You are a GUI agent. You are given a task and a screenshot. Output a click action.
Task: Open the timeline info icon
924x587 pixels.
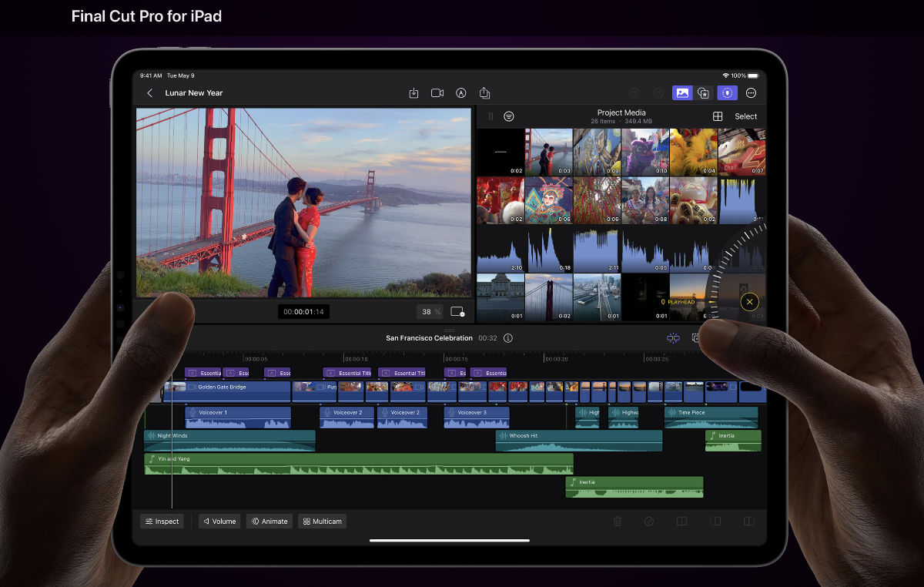coord(508,338)
